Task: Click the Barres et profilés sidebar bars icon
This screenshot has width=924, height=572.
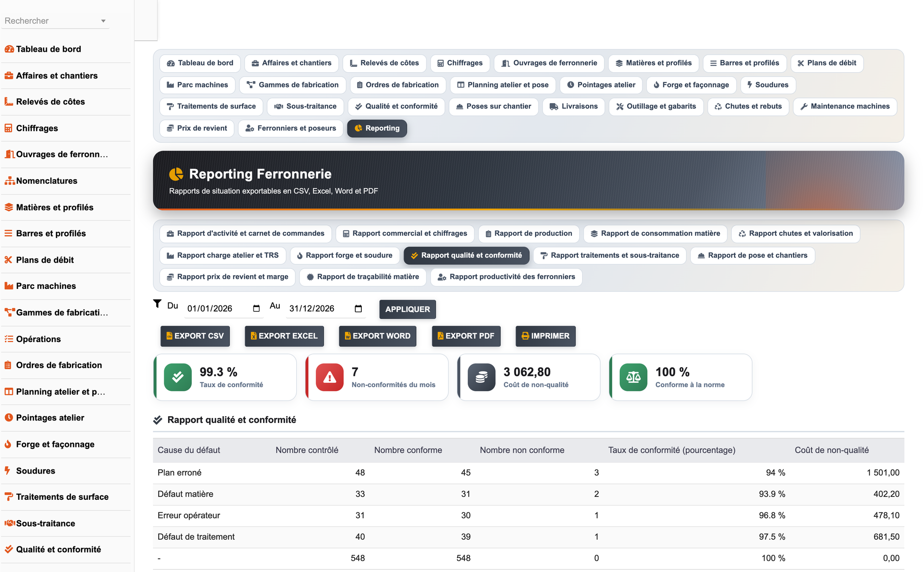Action: point(9,233)
